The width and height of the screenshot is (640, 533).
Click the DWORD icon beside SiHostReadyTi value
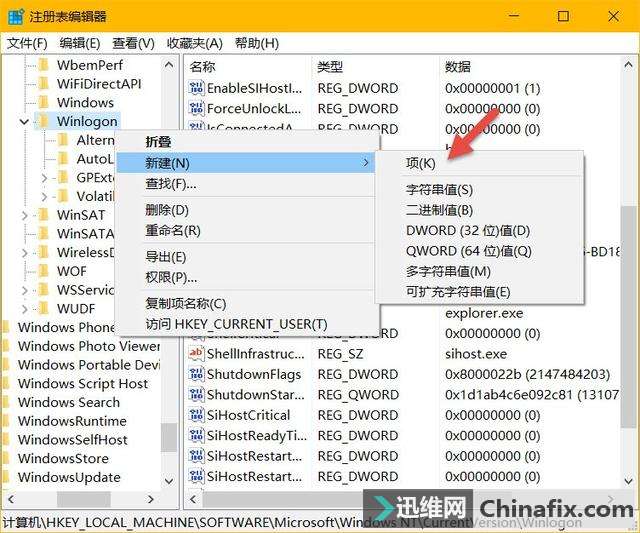(196, 435)
